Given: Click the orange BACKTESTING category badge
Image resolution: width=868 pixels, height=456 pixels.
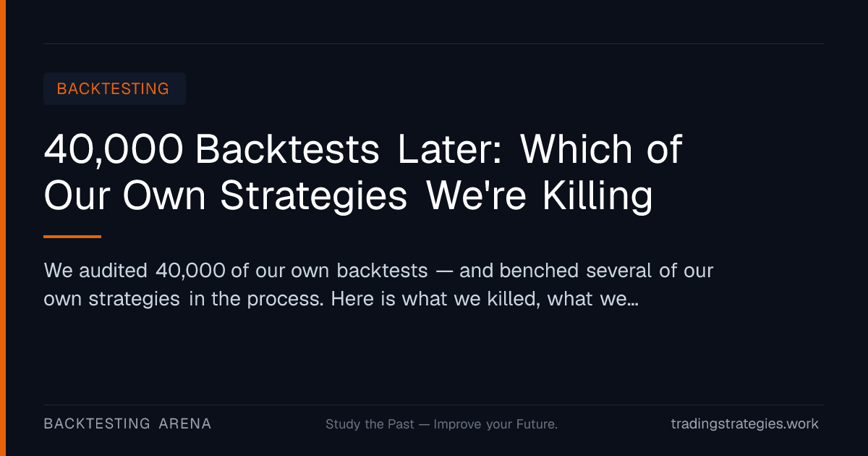Looking at the screenshot, I should 114,89.
